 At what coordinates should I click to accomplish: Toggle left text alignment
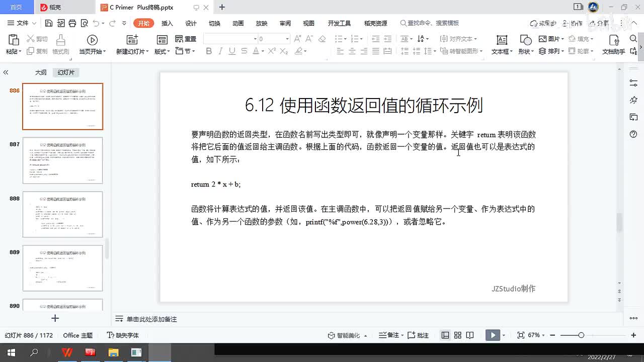340,51
